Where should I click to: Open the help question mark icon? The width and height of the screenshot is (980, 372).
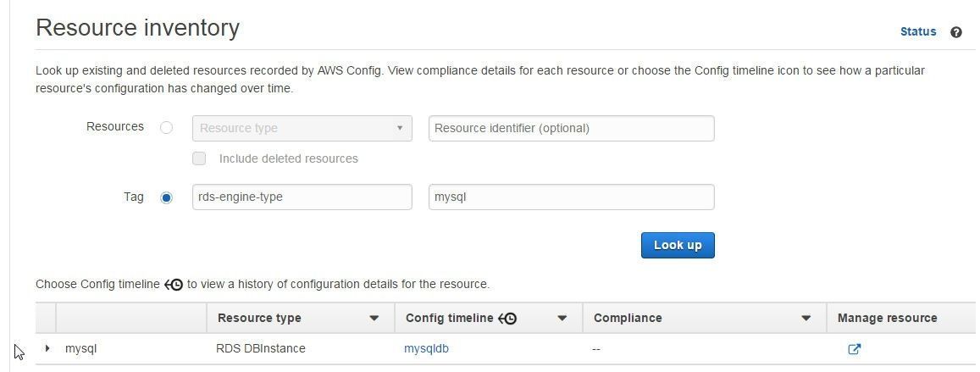coord(955,32)
